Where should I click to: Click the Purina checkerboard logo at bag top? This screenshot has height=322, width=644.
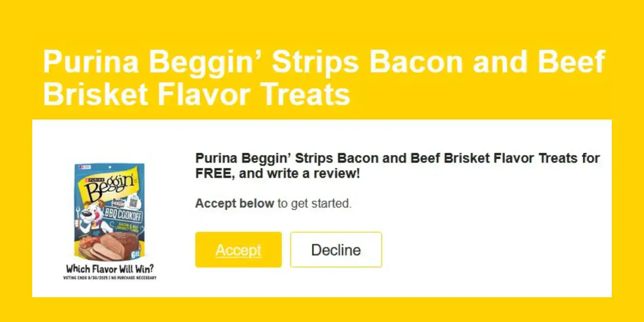tap(85, 167)
